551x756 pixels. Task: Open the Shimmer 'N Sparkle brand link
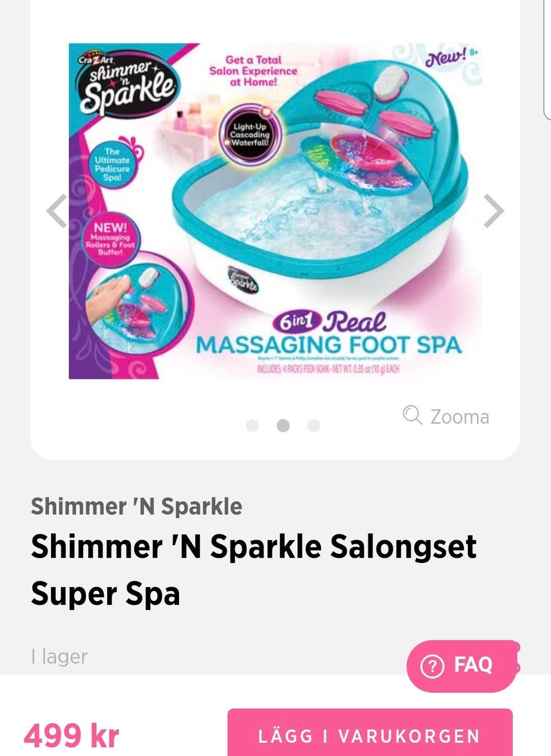tap(137, 507)
